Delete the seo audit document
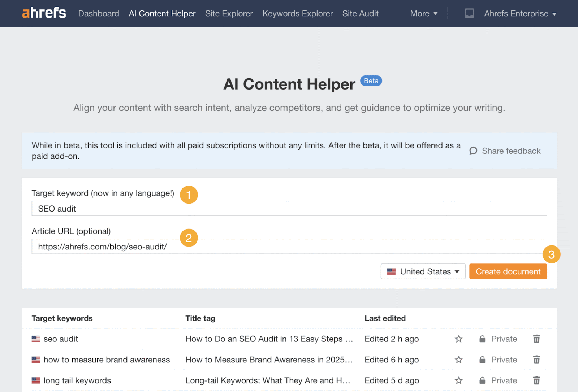Viewport: 578px width, 392px height. pyautogui.click(x=536, y=339)
